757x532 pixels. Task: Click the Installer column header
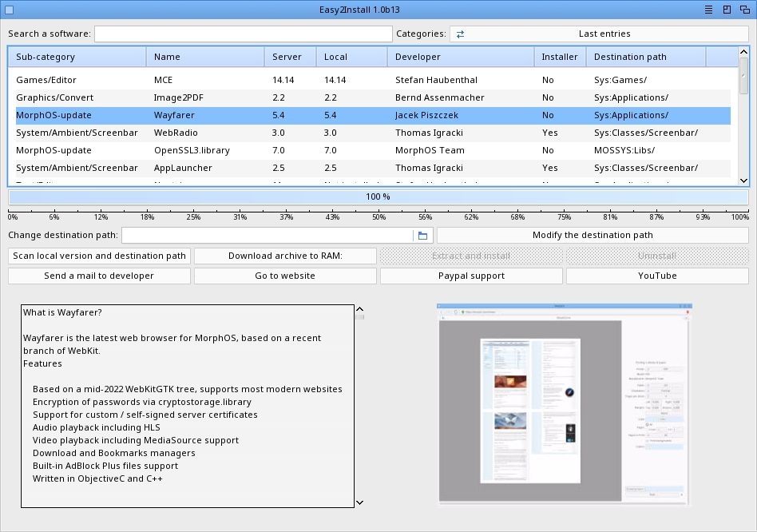coord(560,57)
